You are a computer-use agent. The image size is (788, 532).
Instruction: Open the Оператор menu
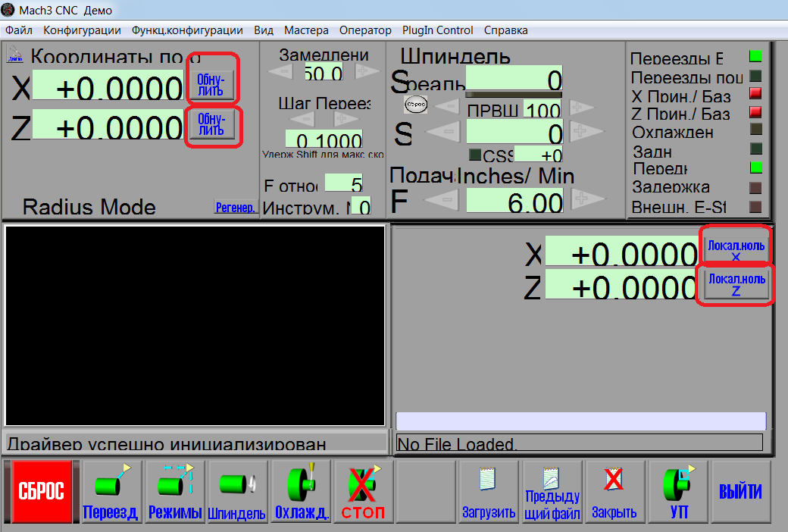point(365,30)
